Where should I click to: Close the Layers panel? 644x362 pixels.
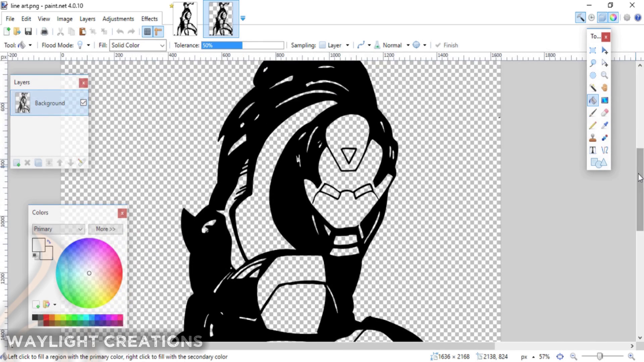(84, 83)
